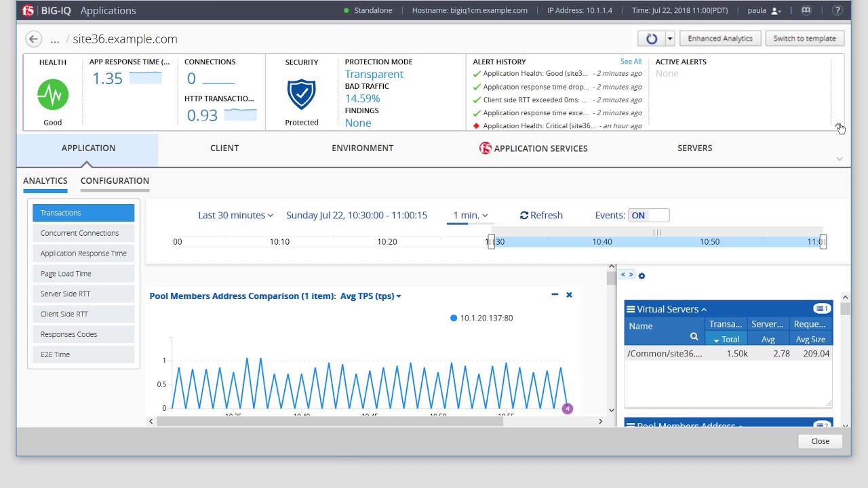
Task: Click the left arrow of the chart's horizontal scrollbar
Action: pyautogui.click(x=151, y=422)
